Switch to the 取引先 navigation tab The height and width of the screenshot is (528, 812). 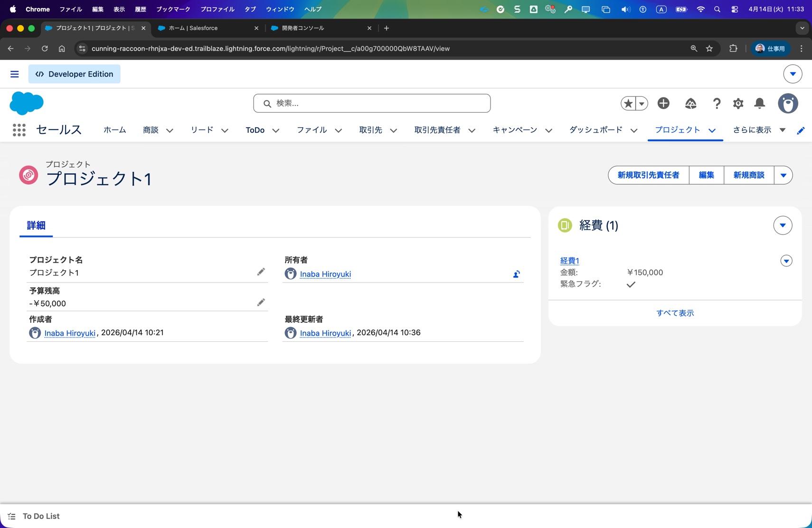(x=370, y=130)
